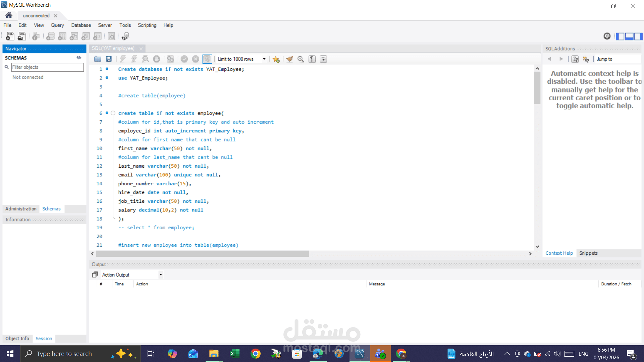Click in the Filter objects search field
Screen dimensions: 644x362
pyautogui.click(x=47, y=67)
